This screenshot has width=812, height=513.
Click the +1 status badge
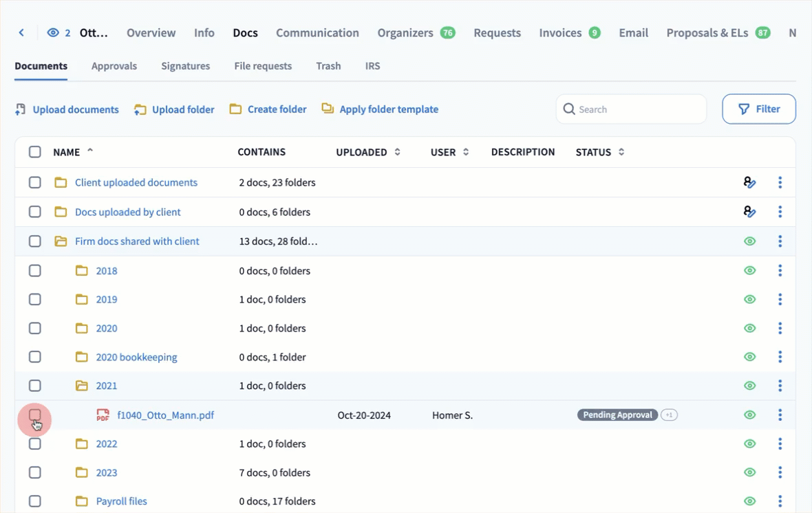point(669,415)
